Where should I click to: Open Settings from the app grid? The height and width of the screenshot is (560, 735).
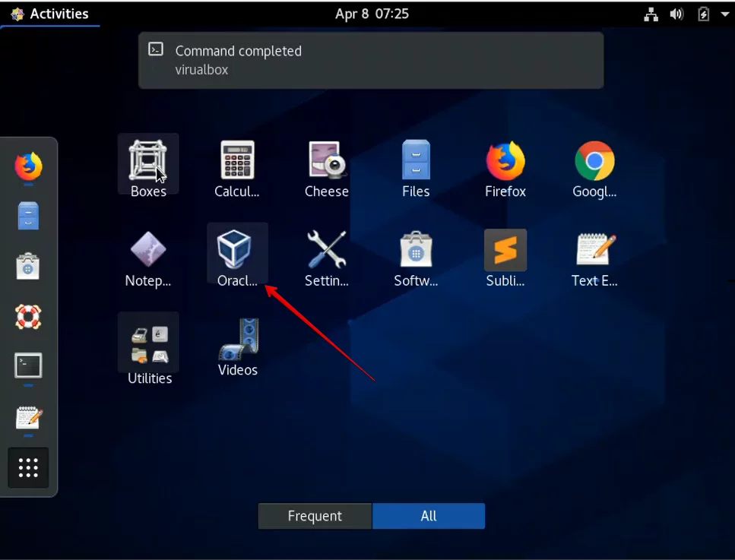coord(327,257)
